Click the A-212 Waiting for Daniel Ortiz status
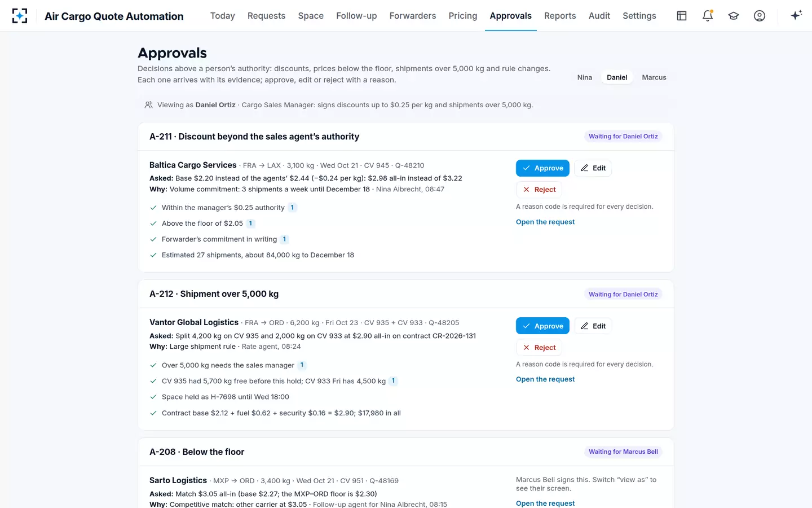The width and height of the screenshot is (812, 508). [623, 294]
